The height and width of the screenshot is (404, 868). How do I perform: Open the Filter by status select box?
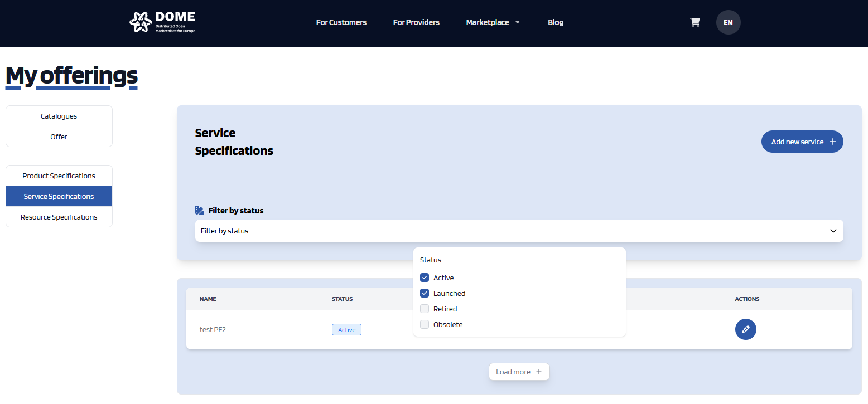(x=519, y=231)
